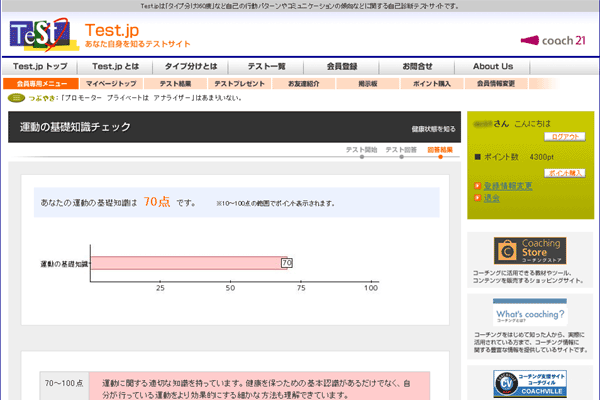The image size is (600, 400).
Task: Click arrow icon beside 登録情報変更
Action: click(477, 186)
